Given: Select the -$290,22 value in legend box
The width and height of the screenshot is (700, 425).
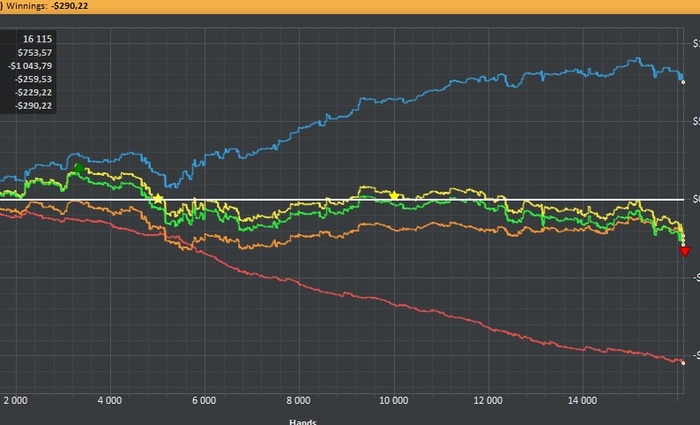Looking at the screenshot, I should click(x=33, y=106).
